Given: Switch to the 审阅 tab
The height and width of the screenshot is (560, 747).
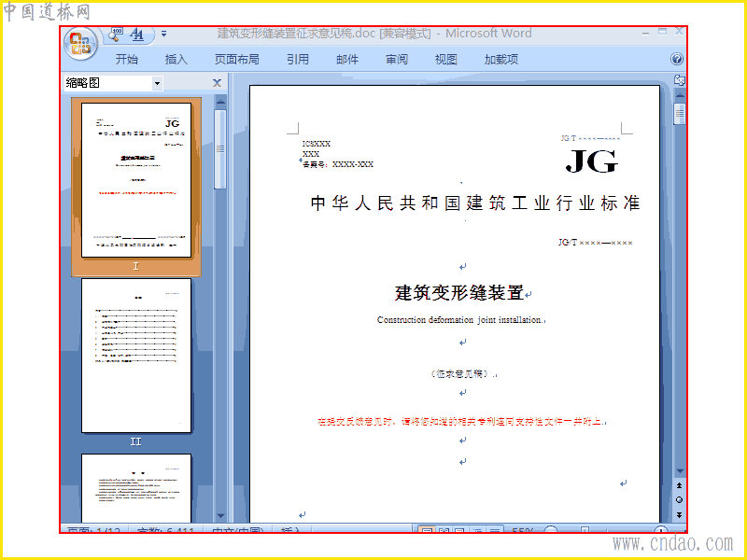Looking at the screenshot, I should pyautogui.click(x=397, y=59).
